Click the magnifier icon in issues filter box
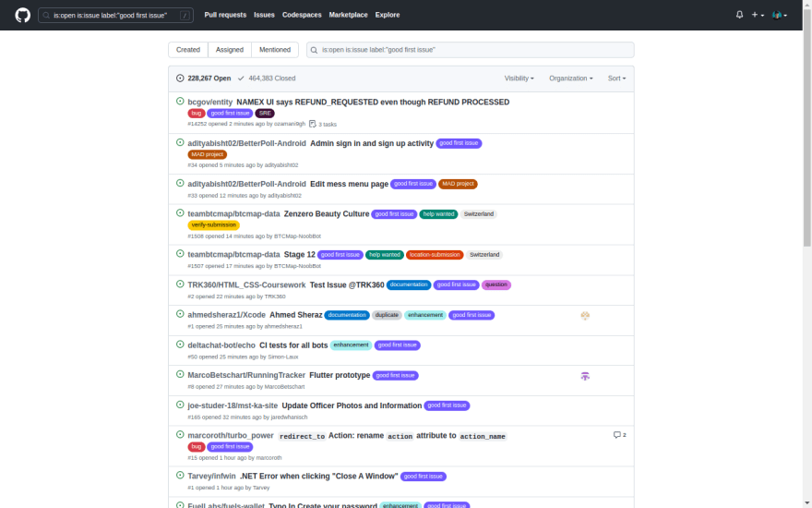 [315, 50]
